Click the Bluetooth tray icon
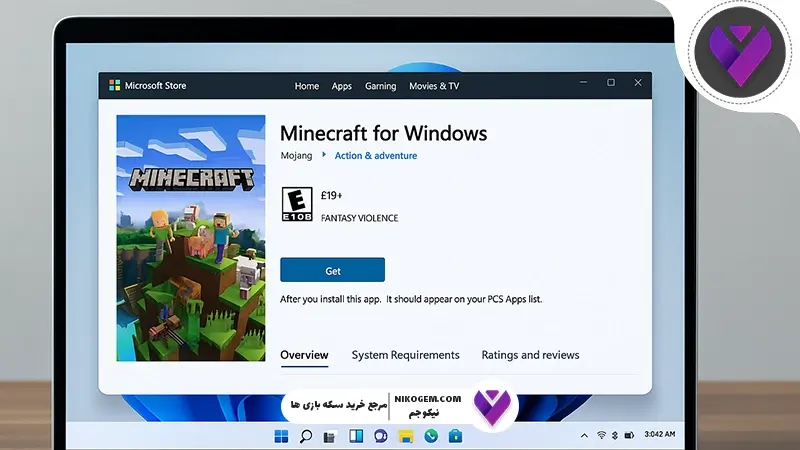This screenshot has height=450, width=800. [615, 435]
